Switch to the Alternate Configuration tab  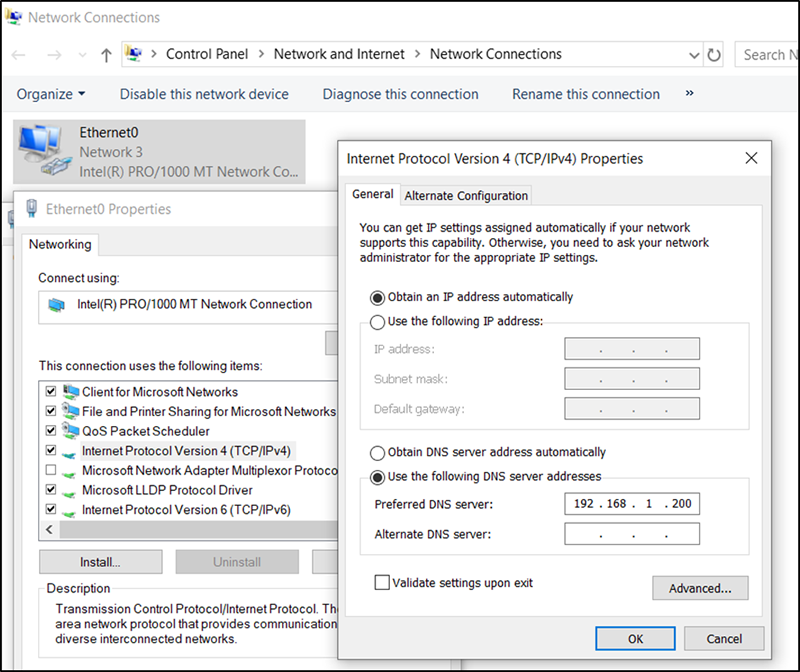[466, 196]
